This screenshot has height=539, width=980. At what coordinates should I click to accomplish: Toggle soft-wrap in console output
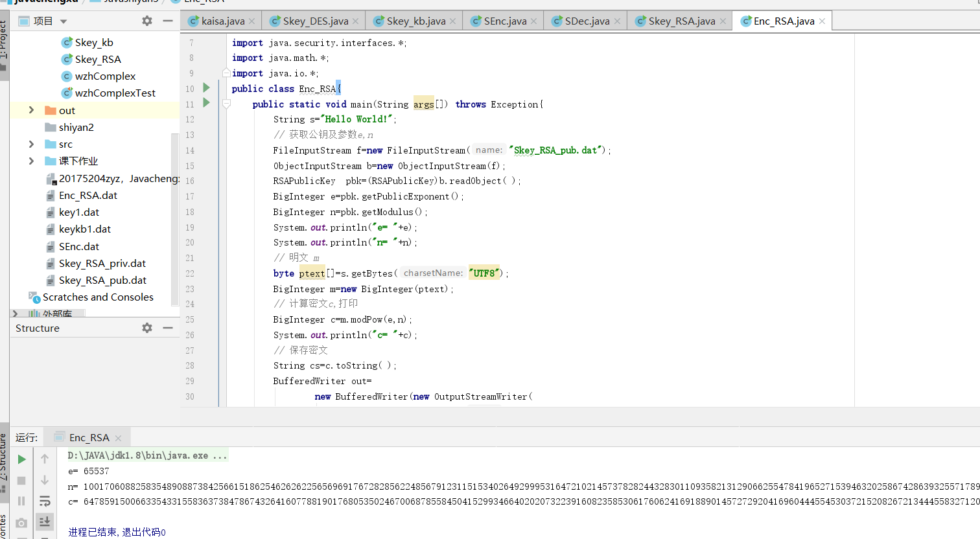tap(45, 501)
